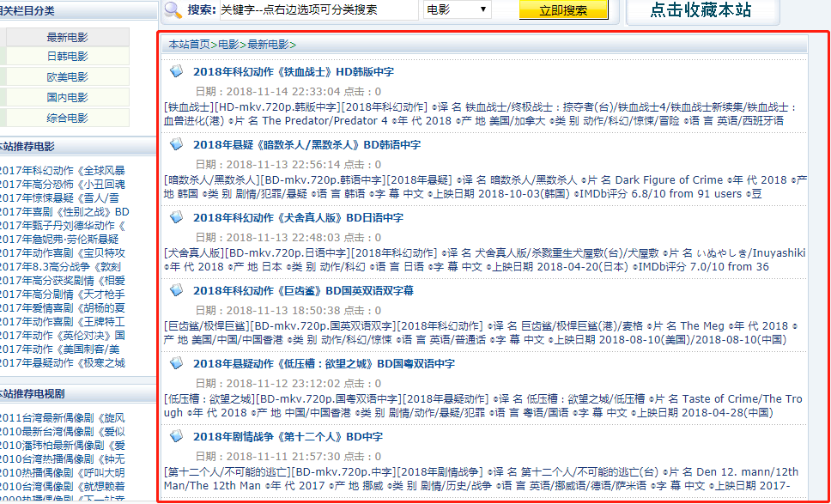
Task: Click date text 2018-11-12 23:12:02
Action: [x=283, y=385]
